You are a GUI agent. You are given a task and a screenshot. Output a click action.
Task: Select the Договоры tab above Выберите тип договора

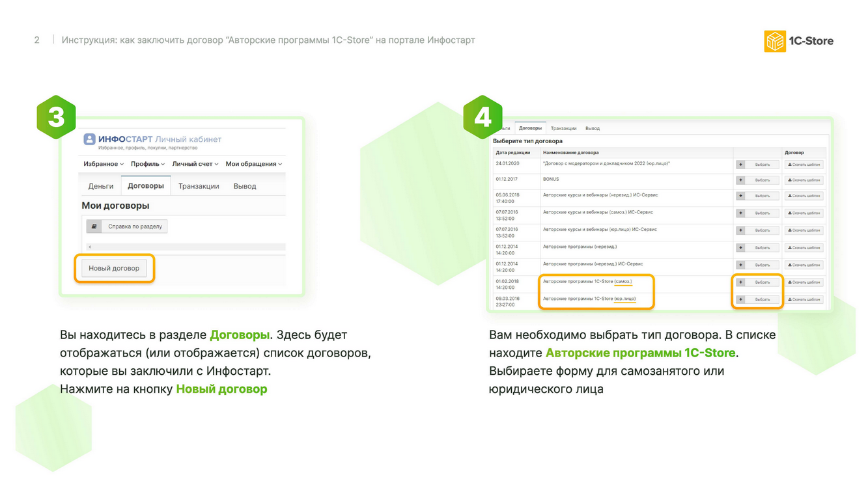point(530,128)
